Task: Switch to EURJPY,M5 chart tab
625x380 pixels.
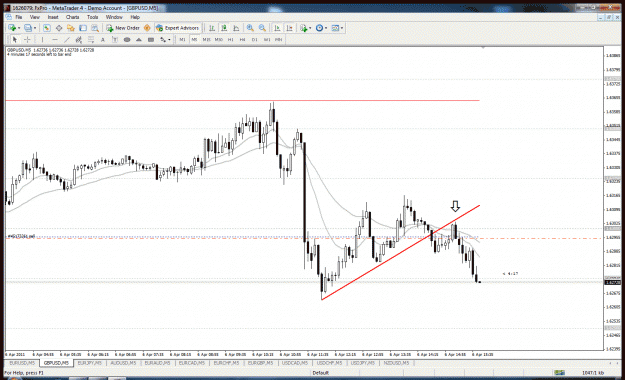Action: coord(89,363)
